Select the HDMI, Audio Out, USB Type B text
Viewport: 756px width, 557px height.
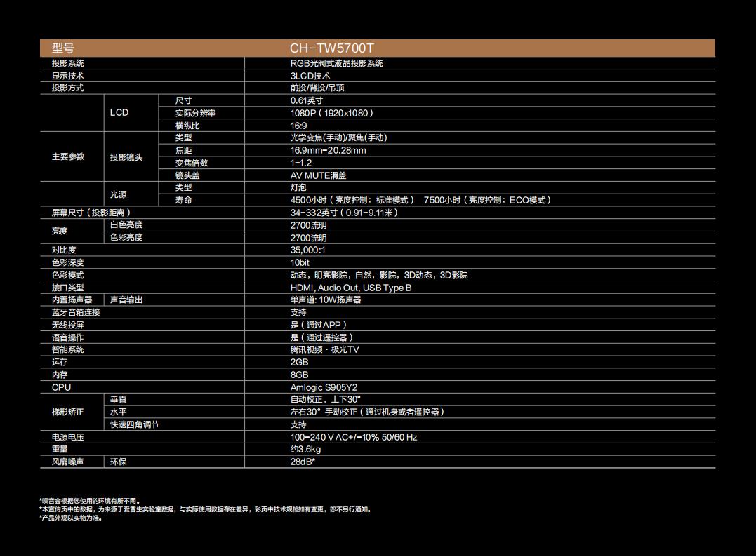tap(351, 288)
